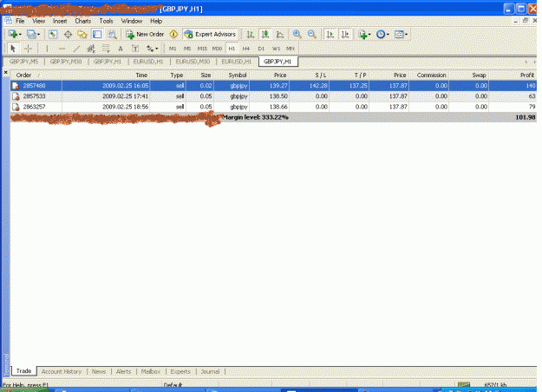Image resolution: width=542 pixels, height=392 pixels.
Task: Open the Navigator folder-star icon
Action: point(82,34)
